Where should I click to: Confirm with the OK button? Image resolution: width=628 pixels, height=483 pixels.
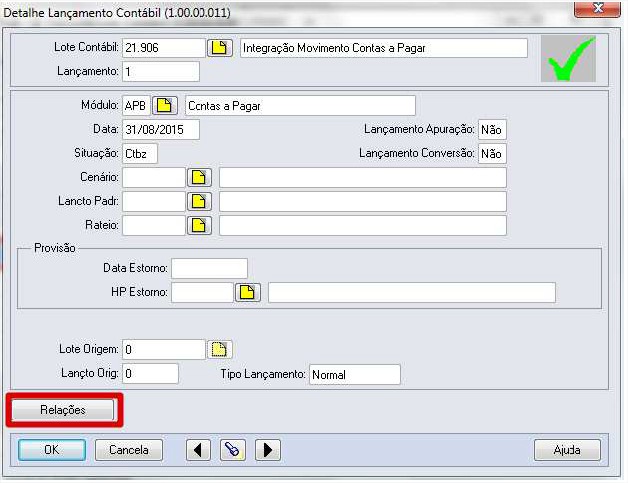point(52,450)
